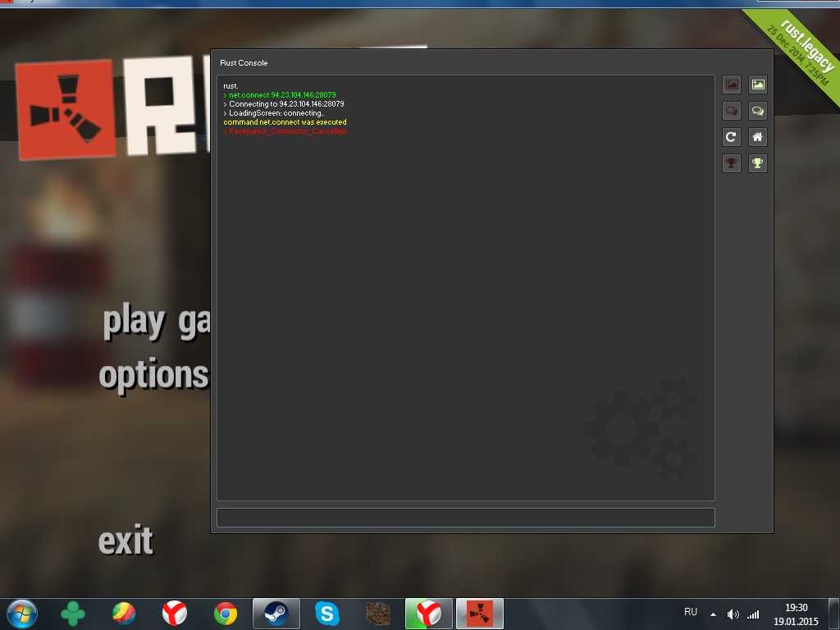The height and width of the screenshot is (630, 840).
Task: Click the yellow 'command net.connect was executed' line
Action: point(285,122)
